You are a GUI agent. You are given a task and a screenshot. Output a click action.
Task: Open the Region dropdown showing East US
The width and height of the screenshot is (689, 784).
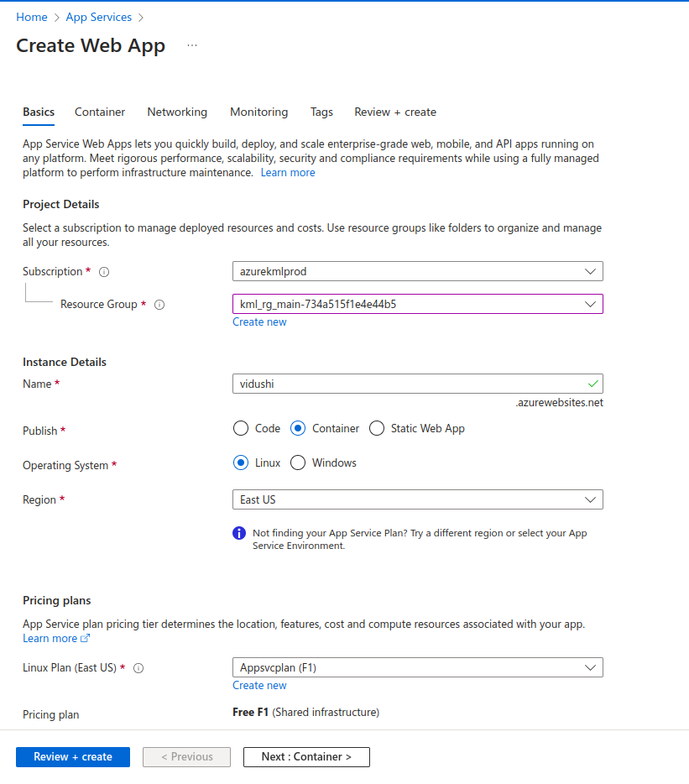point(417,499)
